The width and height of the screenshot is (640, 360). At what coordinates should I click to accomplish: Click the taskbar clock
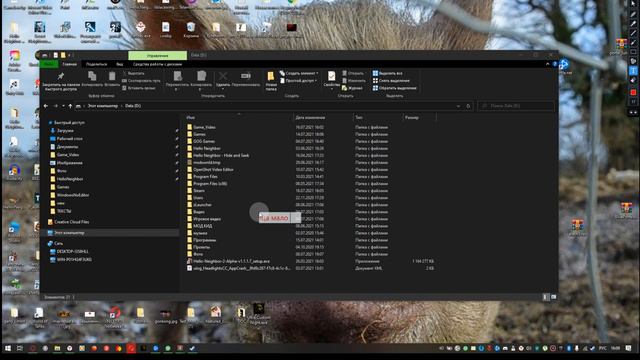(616, 348)
